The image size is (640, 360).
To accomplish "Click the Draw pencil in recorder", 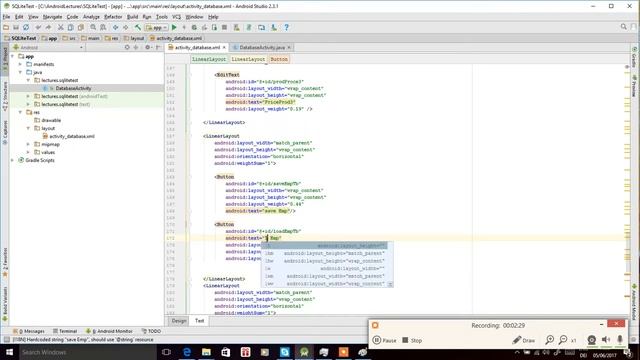I will tap(524, 340).
